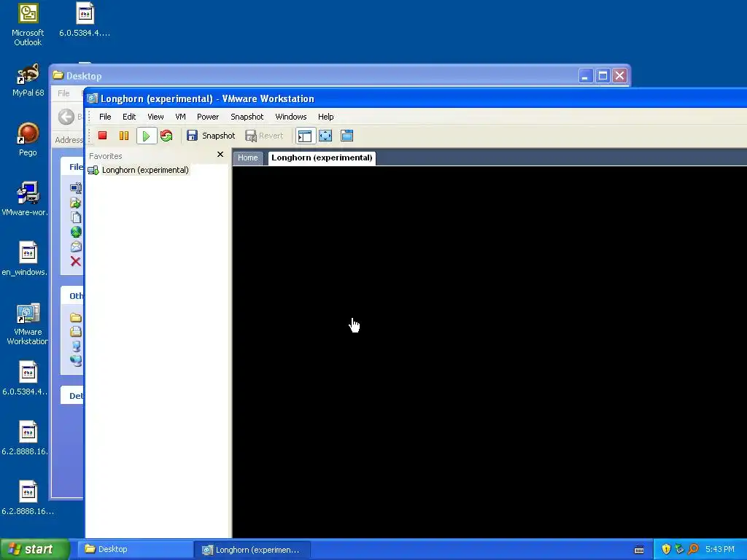Open the Windows menu in VMware
This screenshot has width=747, height=560.
point(290,117)
